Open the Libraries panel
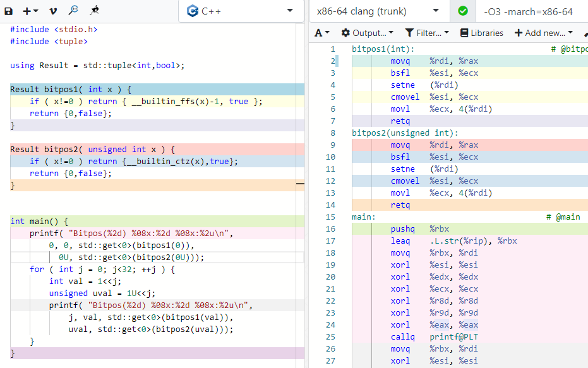 tap(481, 33)
